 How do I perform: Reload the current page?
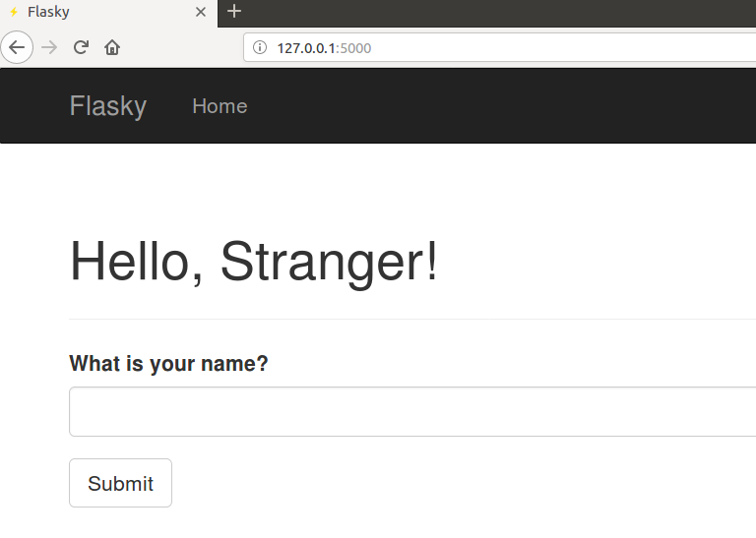82,47
